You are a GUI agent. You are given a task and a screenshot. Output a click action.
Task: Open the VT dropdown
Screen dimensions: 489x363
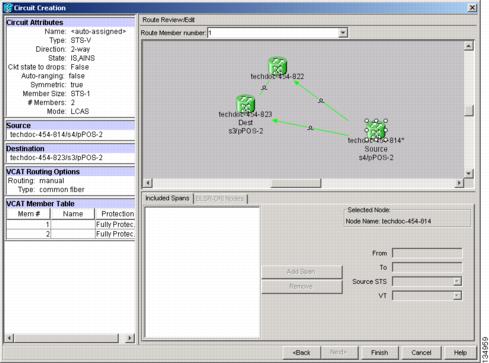(457, 296)
